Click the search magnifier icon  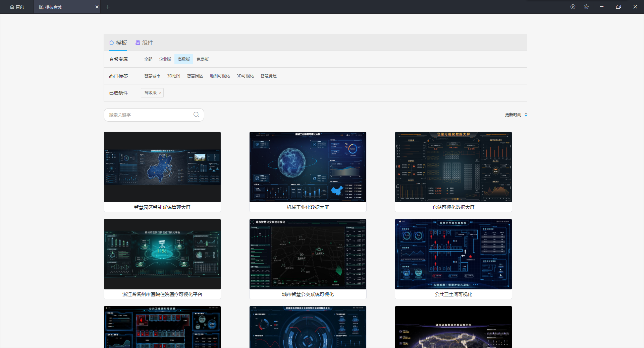[196, 115]
